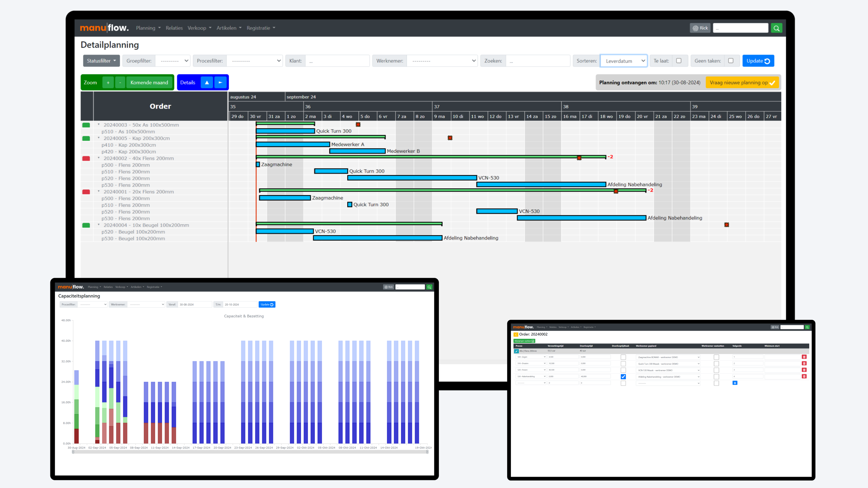Image resolution: width=868 pixels, height=488 pixels.
Task: Click yellow back arrow beside Order: 20240002
Action: pos(516,334)
